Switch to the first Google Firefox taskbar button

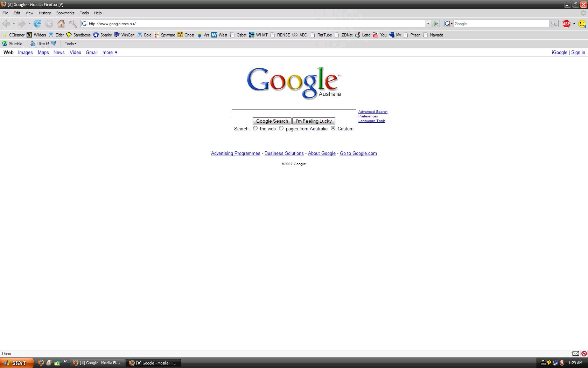97,363
